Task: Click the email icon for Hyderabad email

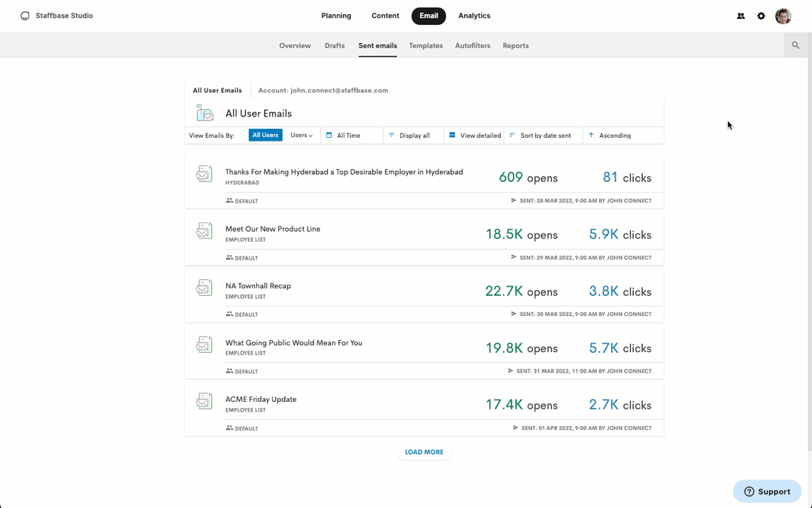Action: [205, 174]
